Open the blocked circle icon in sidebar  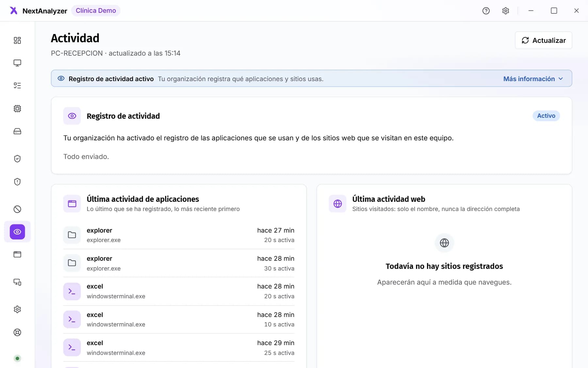click(x=17, y=209)
